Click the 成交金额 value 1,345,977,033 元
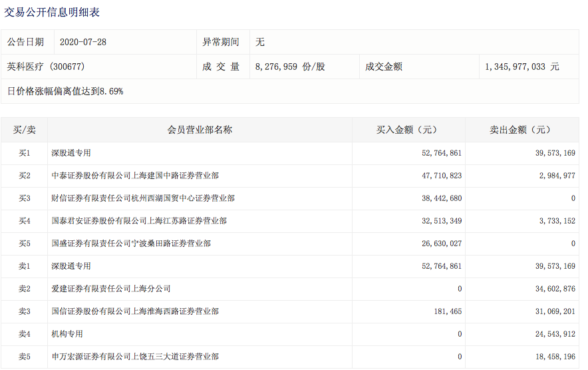588x370 pixels. [522, 67]
